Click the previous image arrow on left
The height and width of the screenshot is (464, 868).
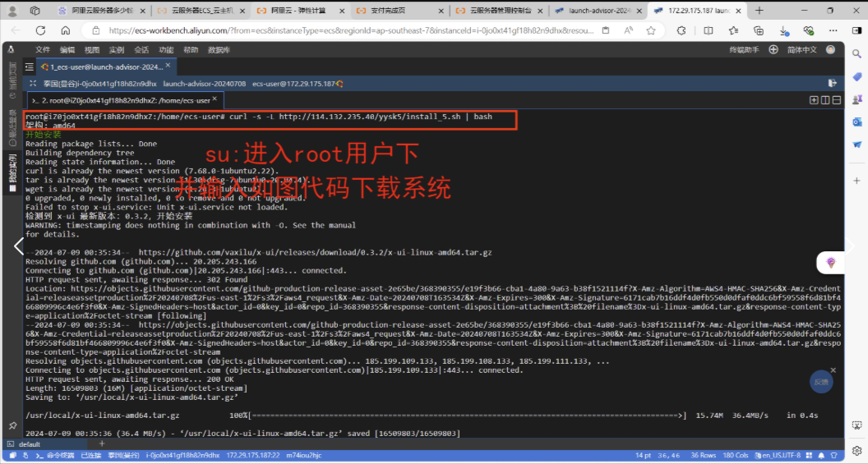18,246
